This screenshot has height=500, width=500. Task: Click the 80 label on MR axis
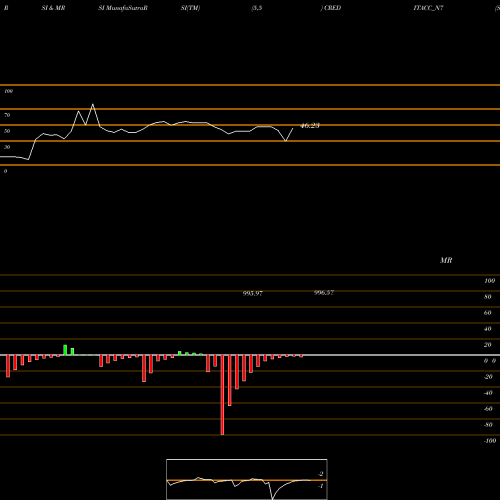(x=488, y=297)
